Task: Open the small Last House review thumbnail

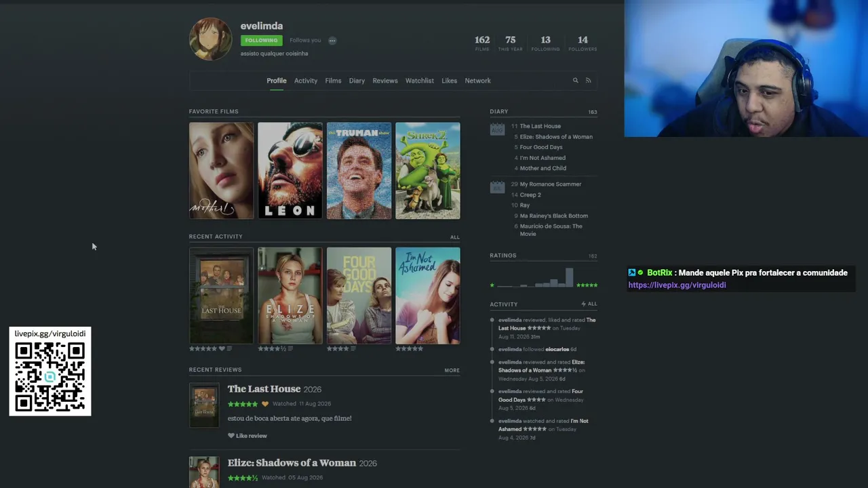Action: (x=204, y=405)
